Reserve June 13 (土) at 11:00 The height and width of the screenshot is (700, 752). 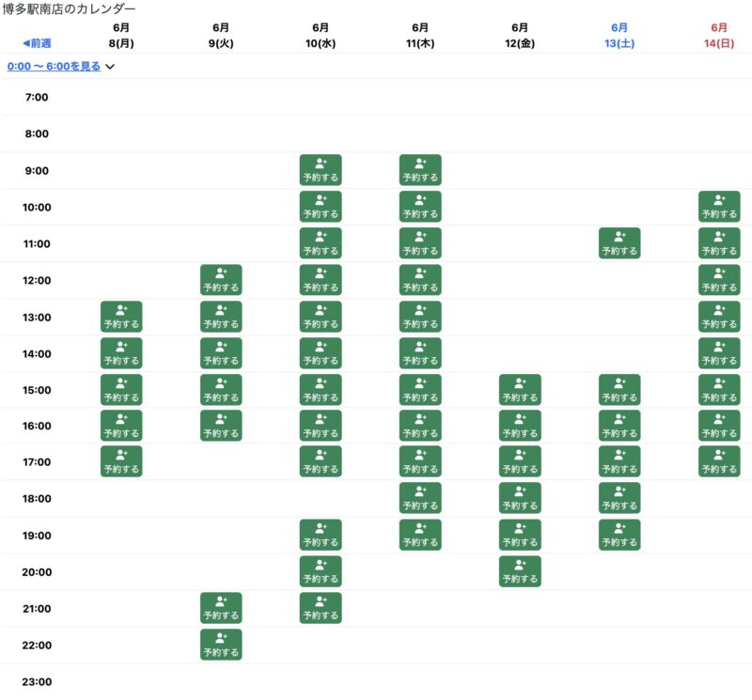[619, 243]
